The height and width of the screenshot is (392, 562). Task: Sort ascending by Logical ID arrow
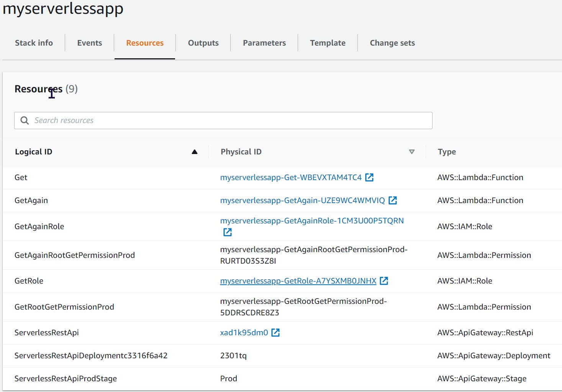pos(195,152)
